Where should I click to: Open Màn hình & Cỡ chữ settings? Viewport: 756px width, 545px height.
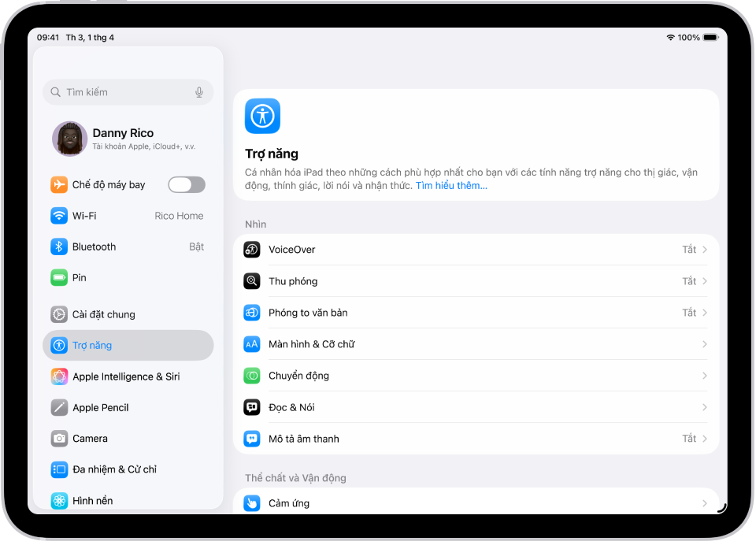click(476, 344)
